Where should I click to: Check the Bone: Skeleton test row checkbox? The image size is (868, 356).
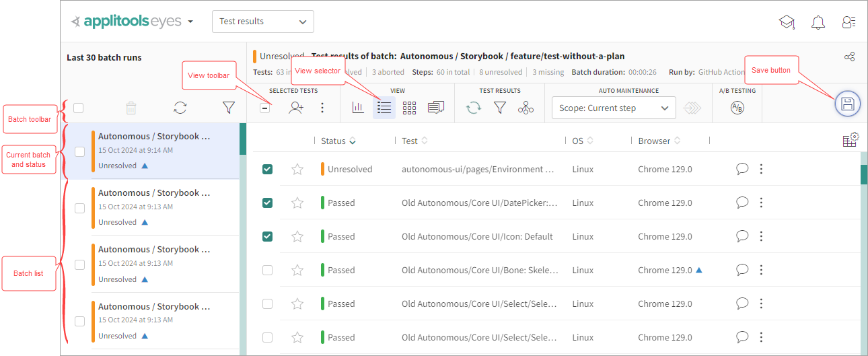pyautogui.click(x=267, y=271)
